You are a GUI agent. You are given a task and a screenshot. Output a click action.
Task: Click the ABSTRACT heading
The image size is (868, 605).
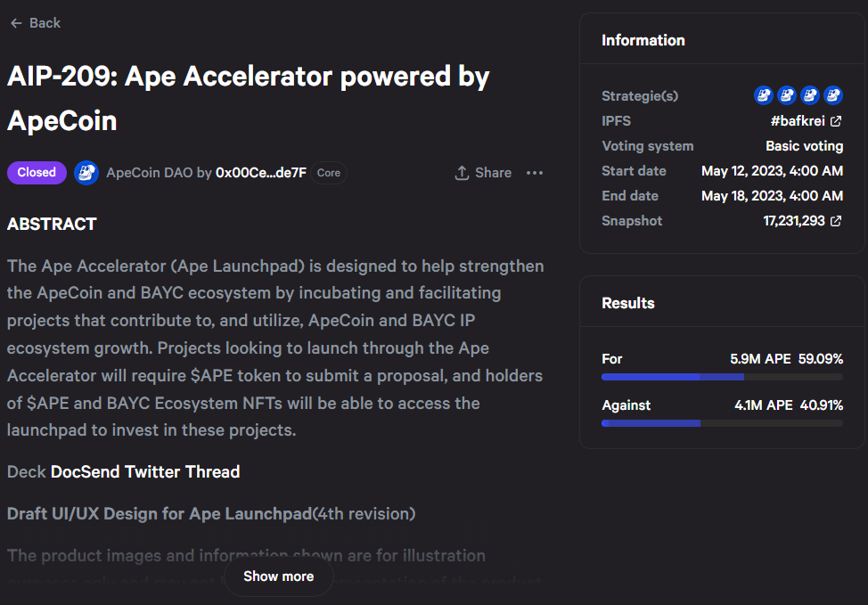(x=52, y=225)
